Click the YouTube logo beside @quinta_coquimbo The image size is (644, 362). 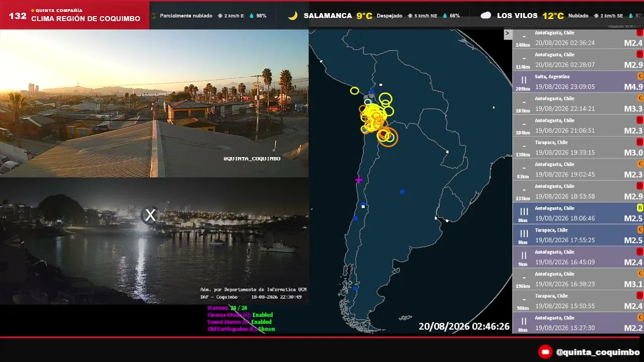(x=545, y=352)
